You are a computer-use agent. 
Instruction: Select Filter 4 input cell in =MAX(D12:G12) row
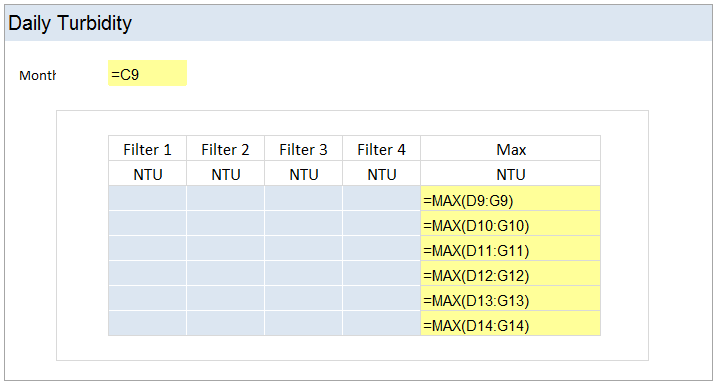click(381, 273)
